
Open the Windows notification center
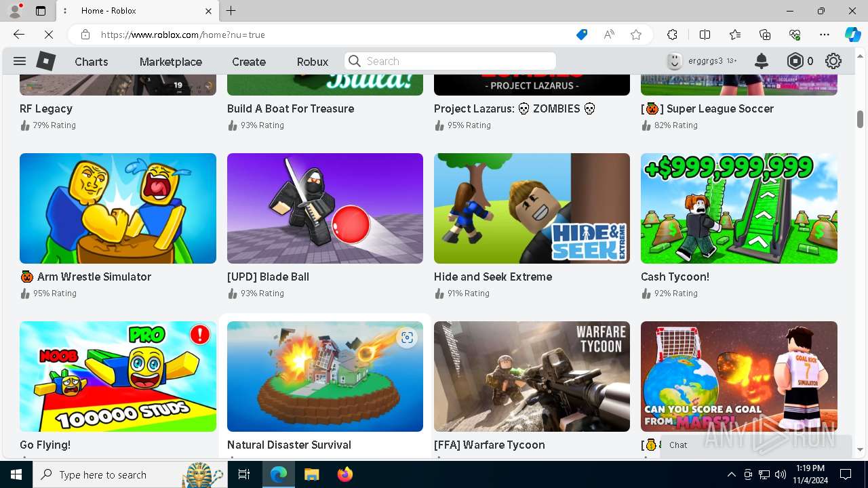(846, 474)
